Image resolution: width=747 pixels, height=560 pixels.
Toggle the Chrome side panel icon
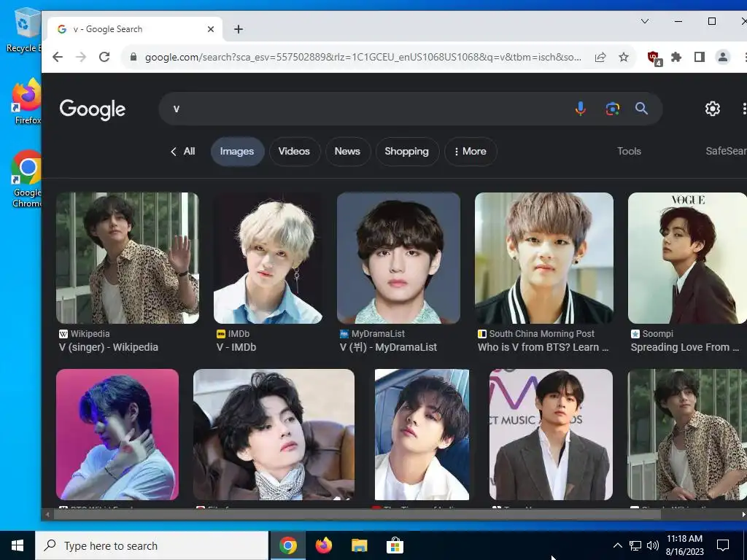(700, 57)
